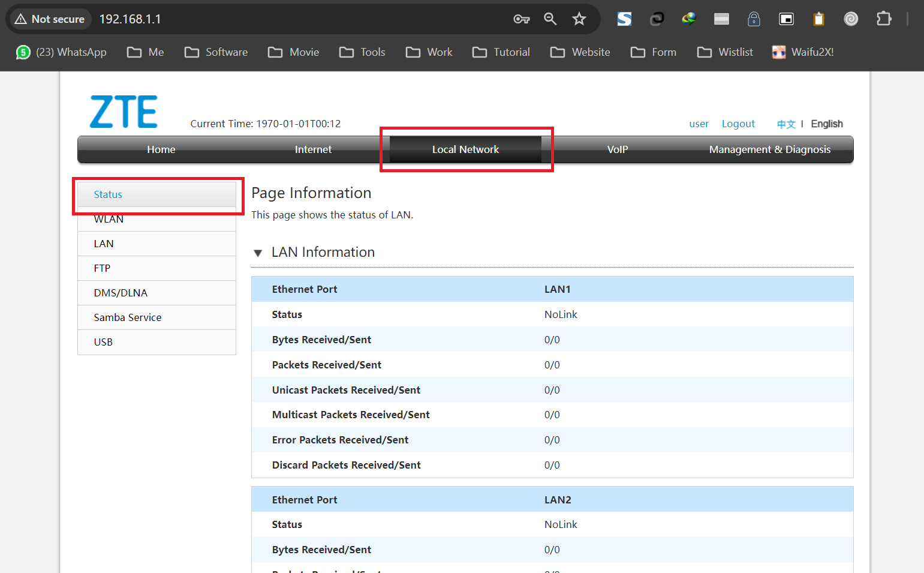Screen dimensions: 924x573
Task: Click the grey spiral extension icon
Action: click(851, 19)
